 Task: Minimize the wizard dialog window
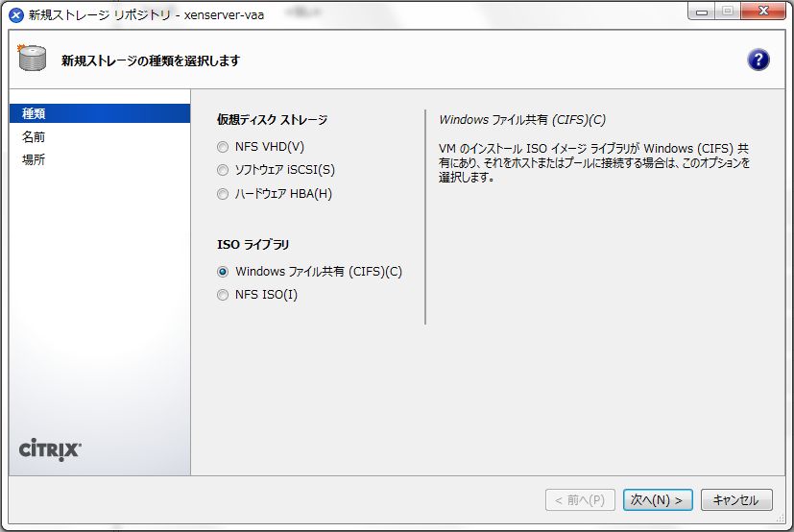click(x=702, y=11)
